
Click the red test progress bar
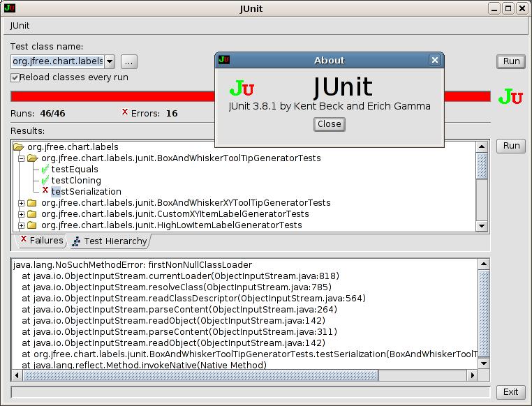click(x=112, y=96)
